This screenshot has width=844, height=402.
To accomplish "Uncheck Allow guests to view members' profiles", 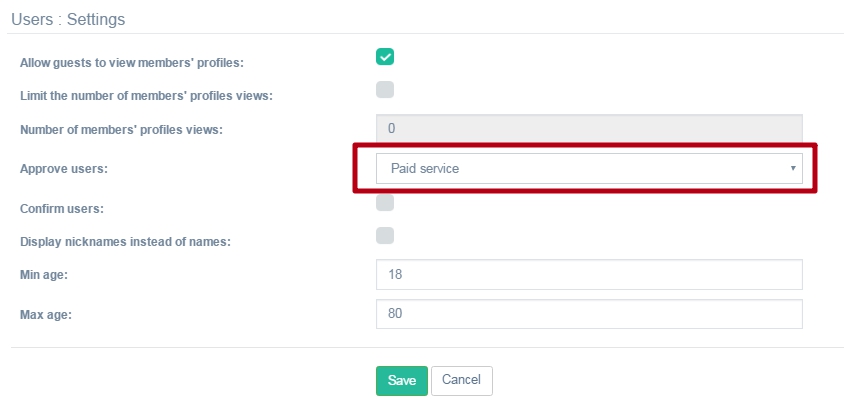I will coord(385,57).
